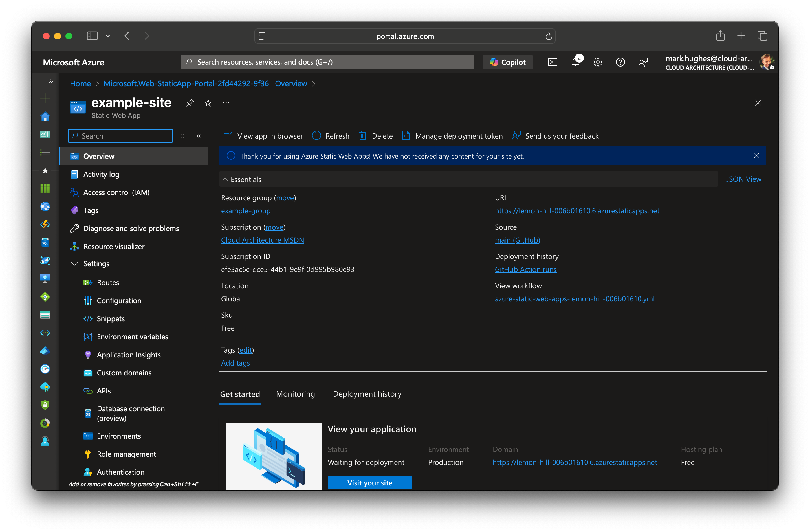Go to Home icon in left sidebar
Image resolution: width=810 pixels, height=532 pixels.
[x=45, y=116]
